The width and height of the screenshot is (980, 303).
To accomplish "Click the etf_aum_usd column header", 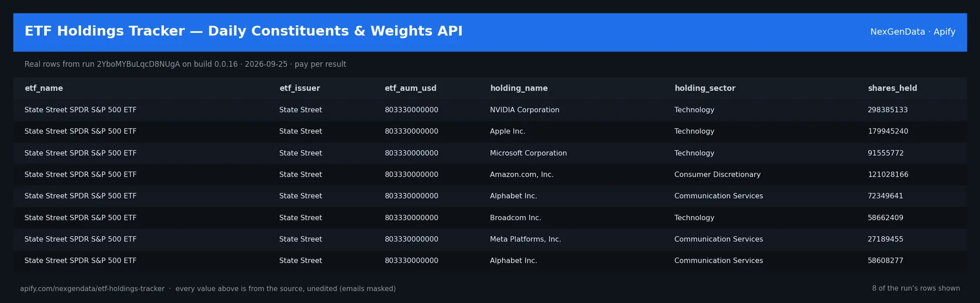I will pyautogui.click(x=411, y=88).
